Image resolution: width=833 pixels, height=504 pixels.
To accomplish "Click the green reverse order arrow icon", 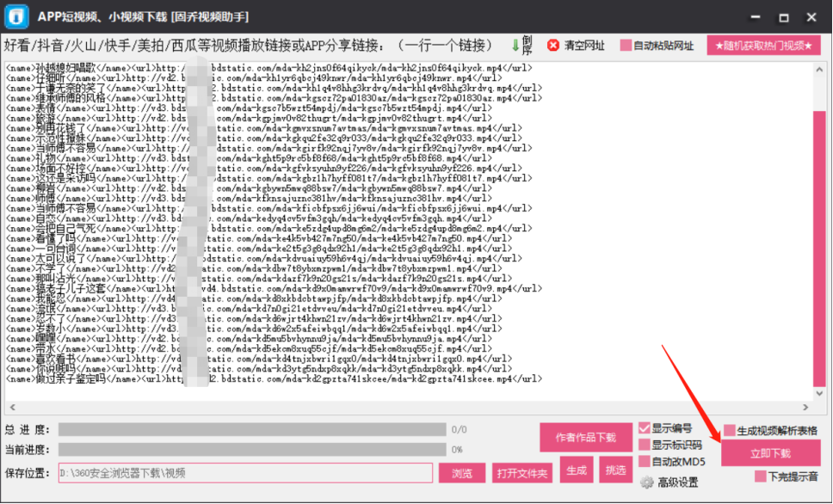I will 515,46.
